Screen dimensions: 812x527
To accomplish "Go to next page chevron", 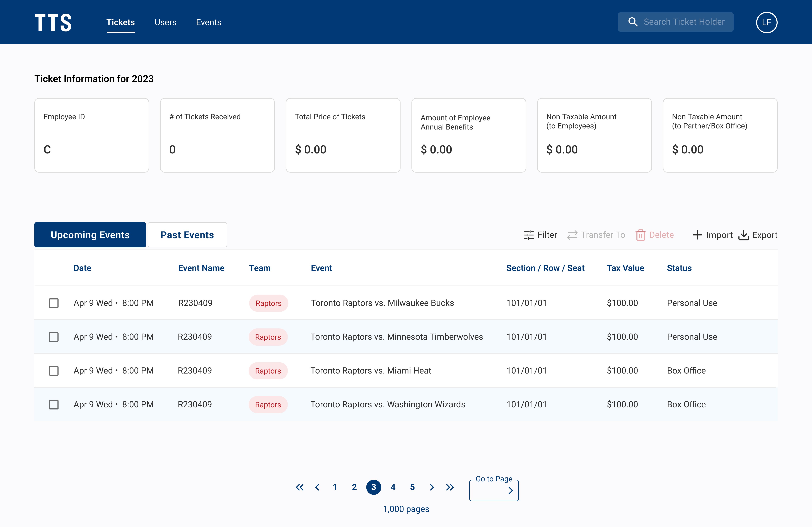I will [x=432, y=487].
